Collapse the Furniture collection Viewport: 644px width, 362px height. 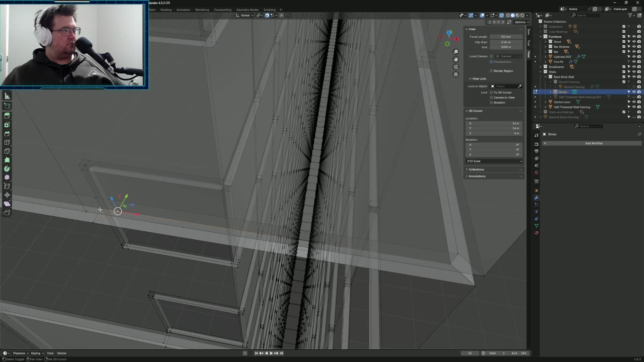pos(540,37)
